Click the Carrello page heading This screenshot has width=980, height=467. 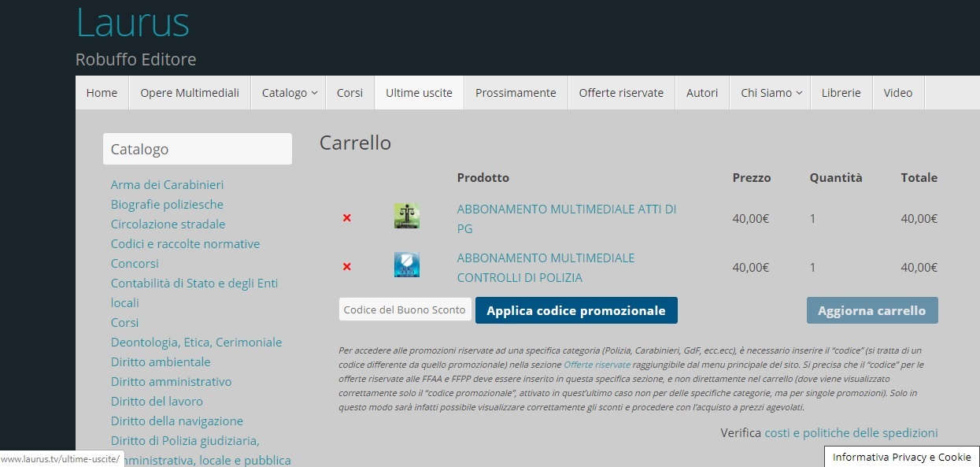point(355,143)
